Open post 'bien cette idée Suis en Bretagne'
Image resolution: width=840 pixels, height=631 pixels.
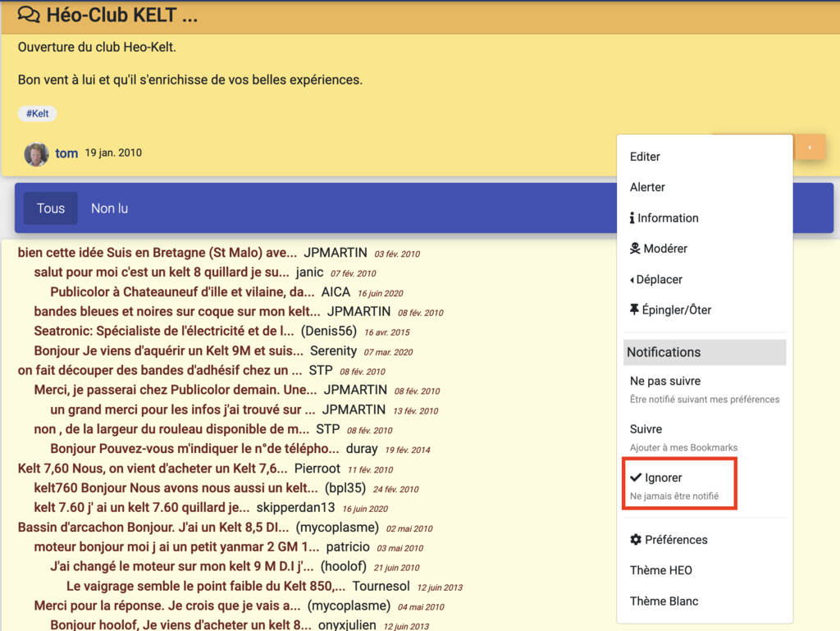point(157,253)
